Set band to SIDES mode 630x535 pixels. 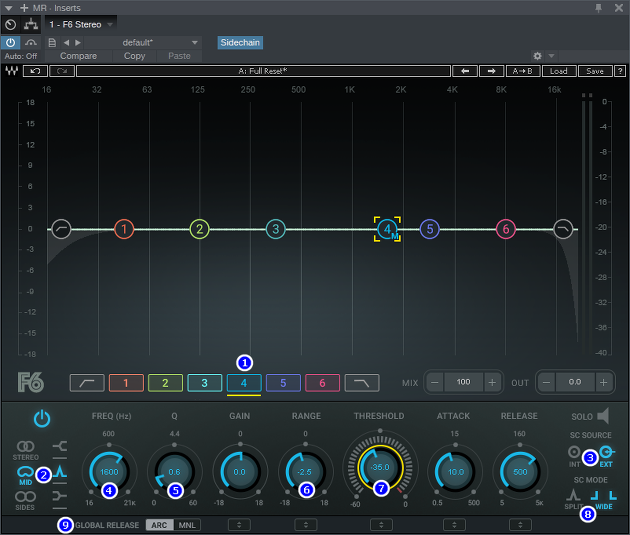pyautogui.click(x=25, y=501)
